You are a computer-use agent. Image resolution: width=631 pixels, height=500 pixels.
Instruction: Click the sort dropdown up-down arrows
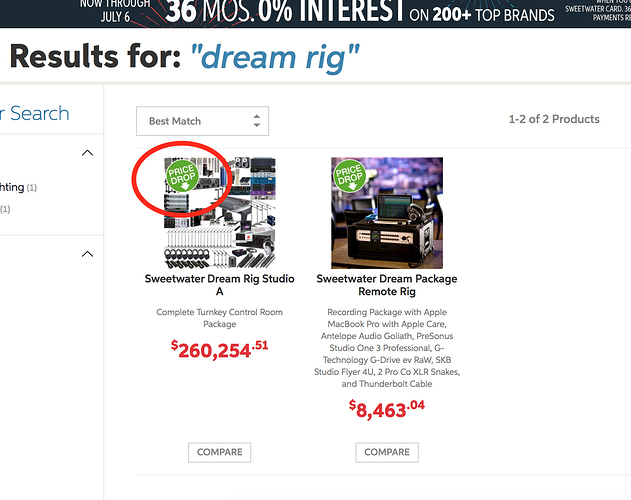(257, 121)
